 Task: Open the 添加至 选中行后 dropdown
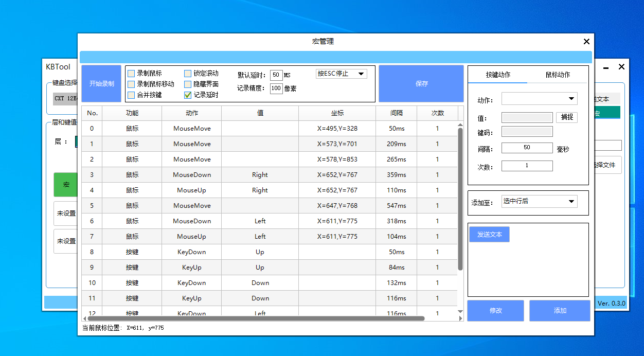tap(539, 201)
